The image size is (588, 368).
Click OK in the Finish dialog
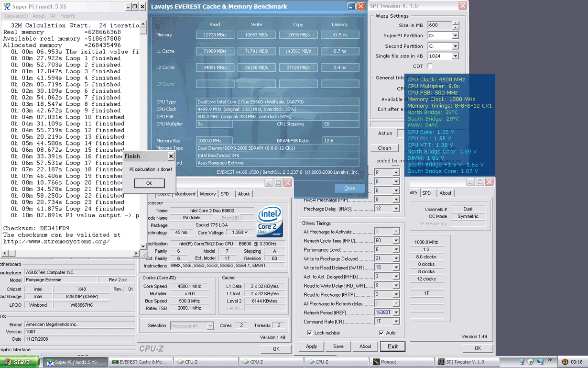click(149, 183)
